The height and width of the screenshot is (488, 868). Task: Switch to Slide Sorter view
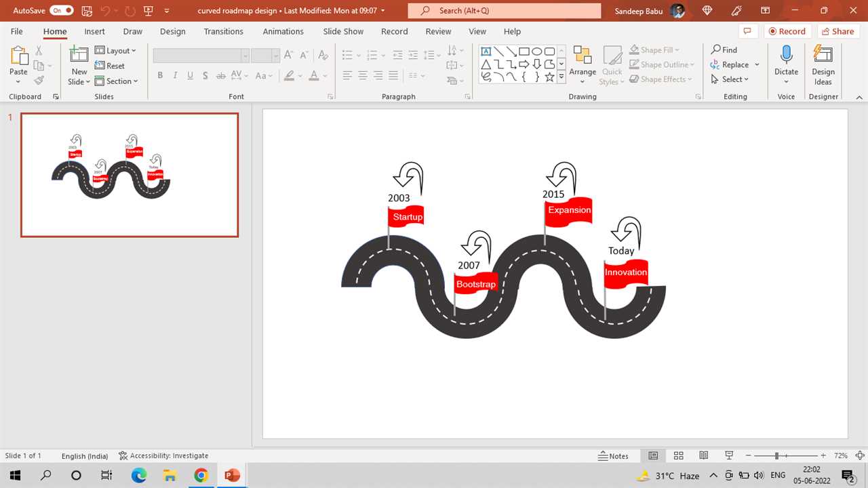point(678,456)
